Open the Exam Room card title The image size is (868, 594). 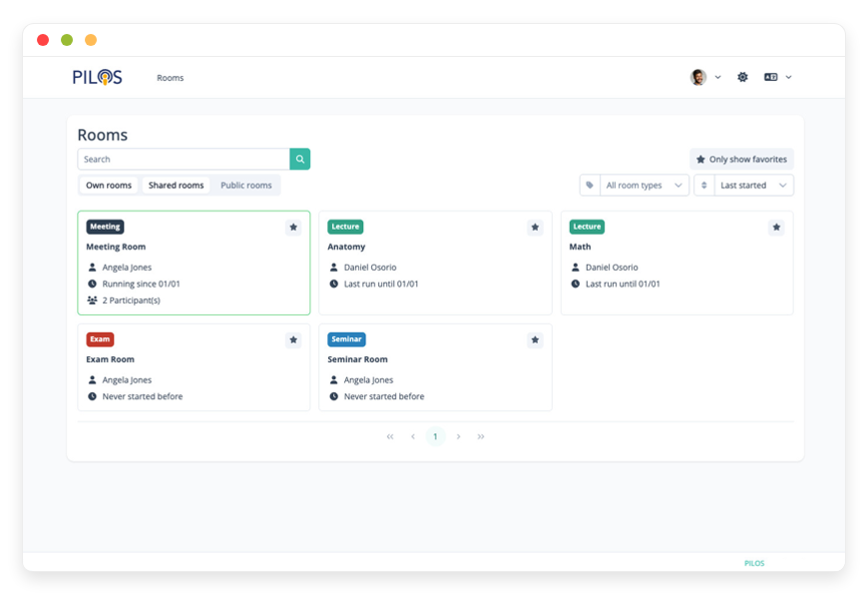110,359
